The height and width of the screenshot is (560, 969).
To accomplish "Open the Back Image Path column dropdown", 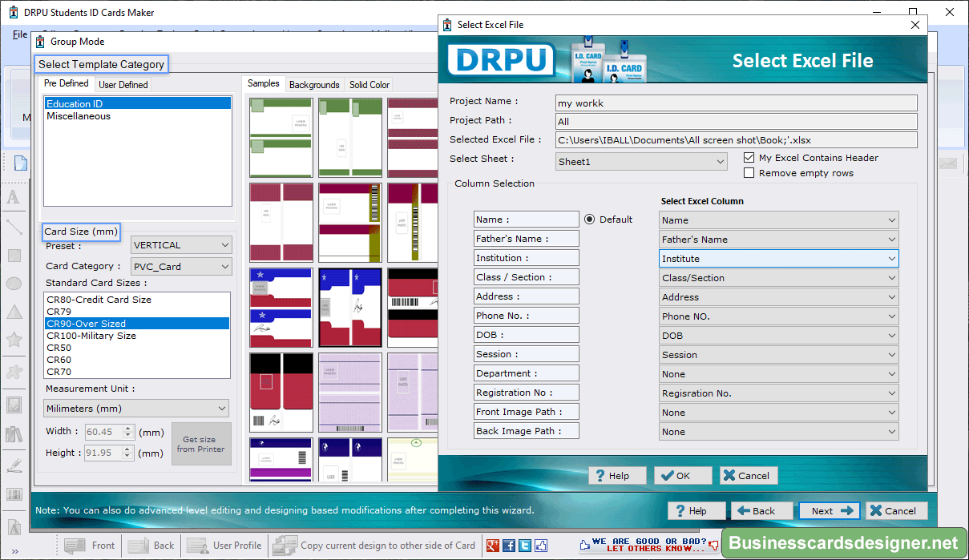I will [x=778, y=432].
